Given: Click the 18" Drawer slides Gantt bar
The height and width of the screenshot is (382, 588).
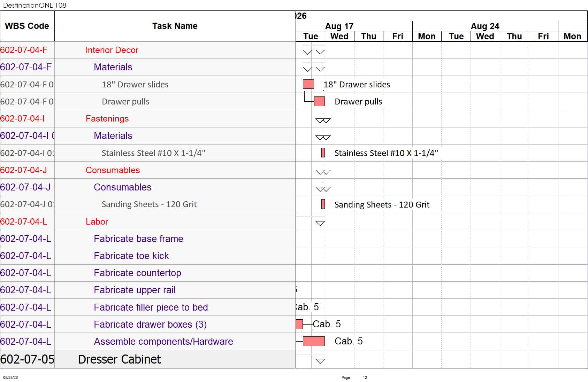Looking at the screenshot, I should (x=308, y=84).
